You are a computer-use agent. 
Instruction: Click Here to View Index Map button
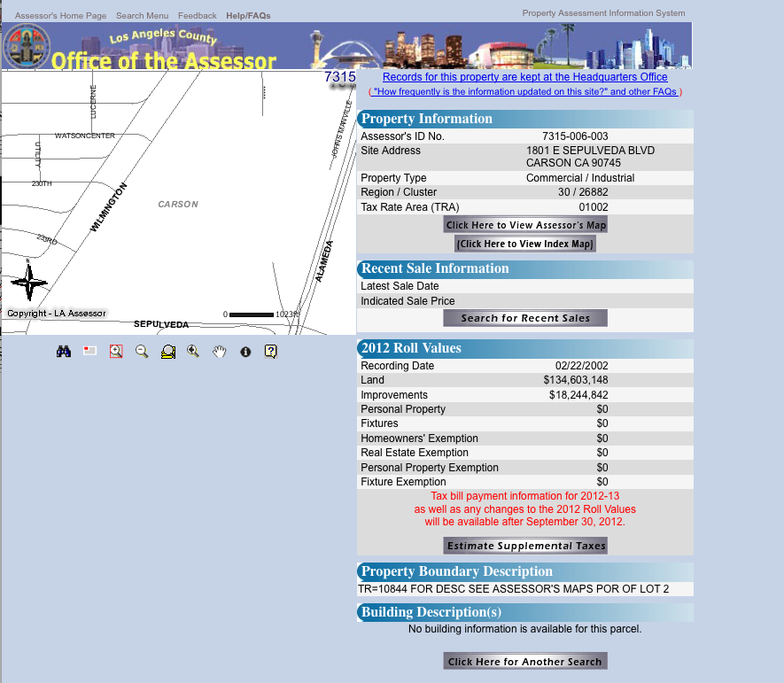pos(525,244)
